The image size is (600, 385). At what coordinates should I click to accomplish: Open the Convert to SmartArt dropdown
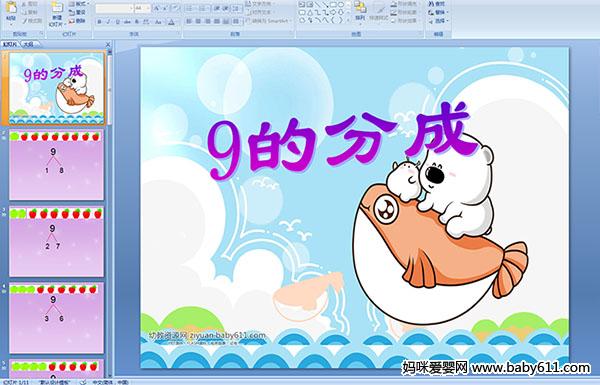(269, 21)
